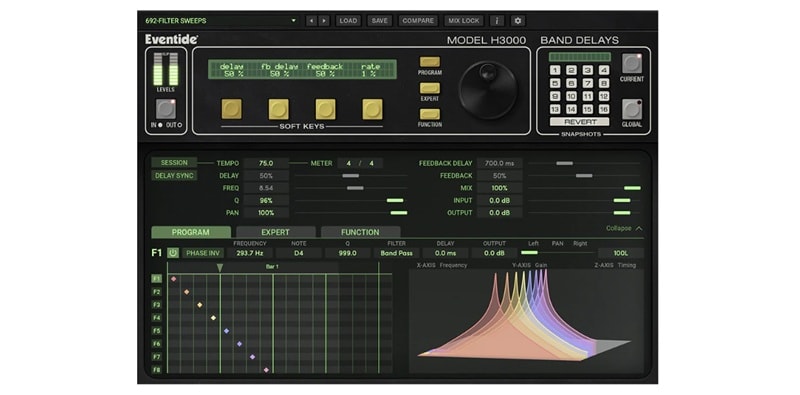Select band F5 in the grid list
Image resolution: width=800 pixels, height=395 pixels.
coord(157,331)
